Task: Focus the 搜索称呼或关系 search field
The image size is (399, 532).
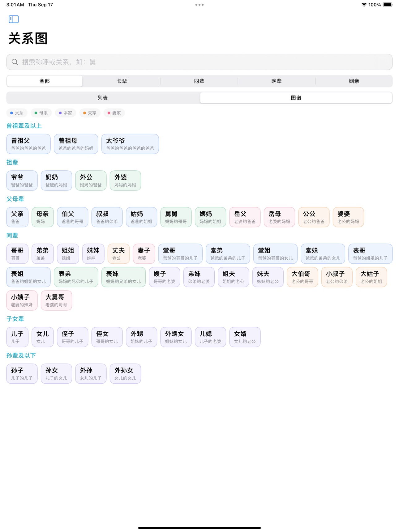Action: click(x=199, y=62)
